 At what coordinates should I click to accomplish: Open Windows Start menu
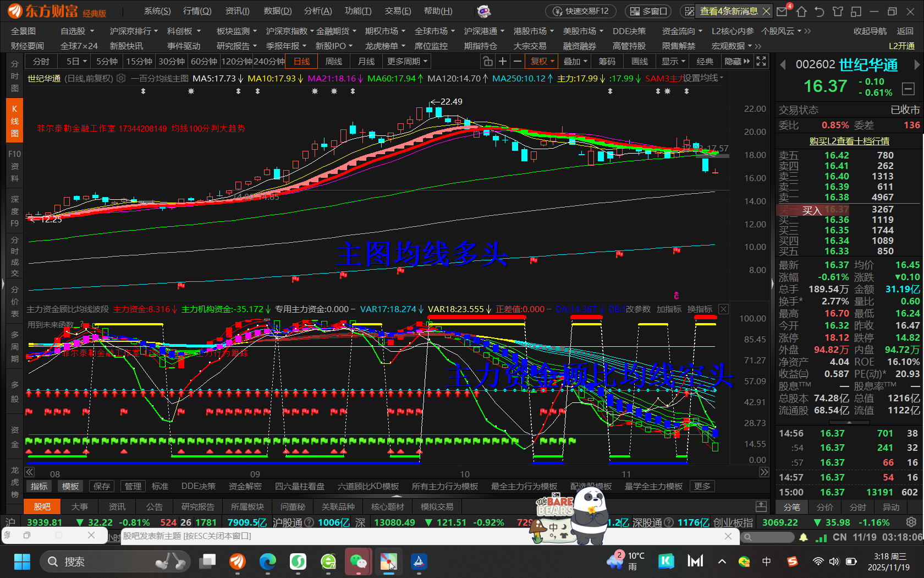click(22, 561)
